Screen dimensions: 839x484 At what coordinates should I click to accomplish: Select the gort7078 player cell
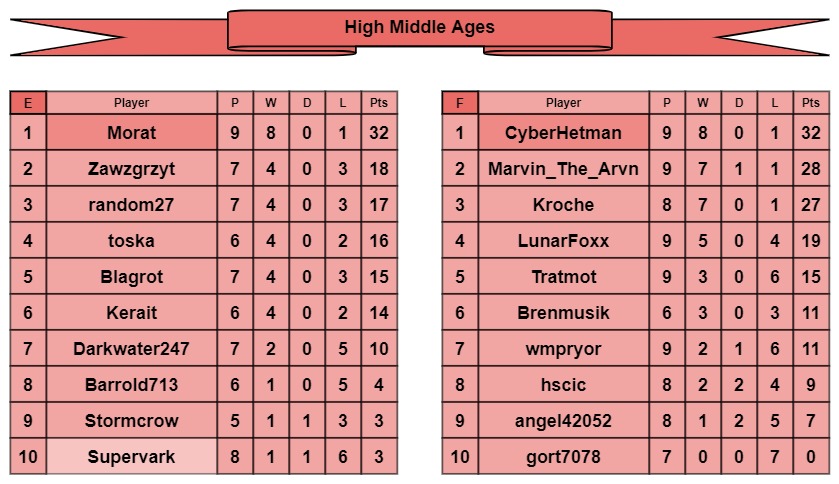pyautogui.click(x=563, y=457)
